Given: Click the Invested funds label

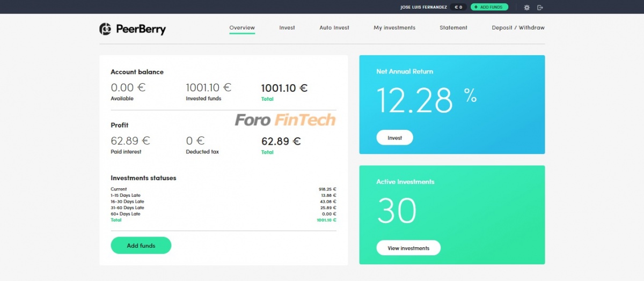Looking at the screenshot, I should 203,99.
